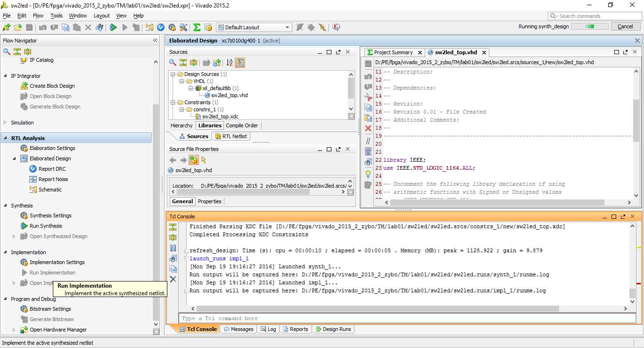Click Add Sources icon in Sources panel
This screenshot has height=348, width=644.
click(x=217, y=62)
